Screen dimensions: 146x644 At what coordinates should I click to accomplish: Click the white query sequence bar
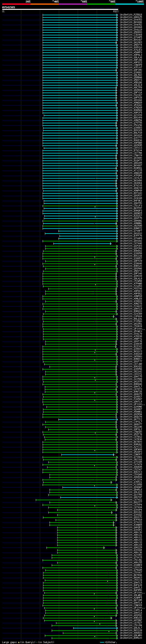60,9
